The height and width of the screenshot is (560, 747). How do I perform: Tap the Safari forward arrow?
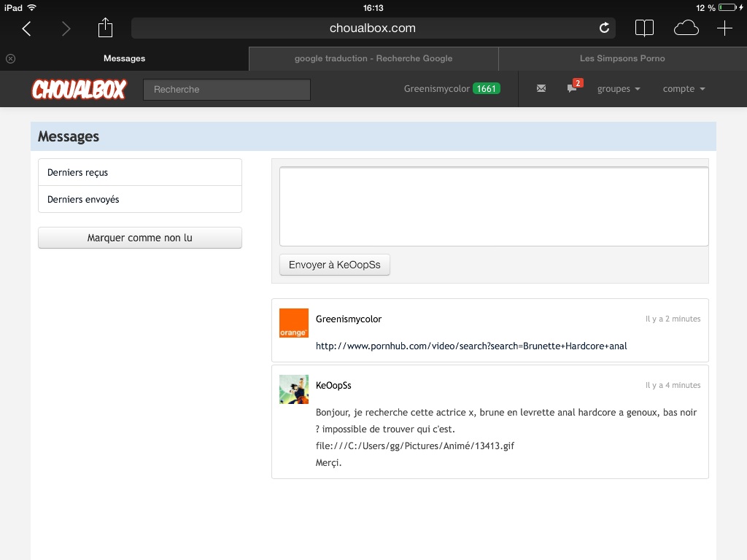tap(66, 28)
